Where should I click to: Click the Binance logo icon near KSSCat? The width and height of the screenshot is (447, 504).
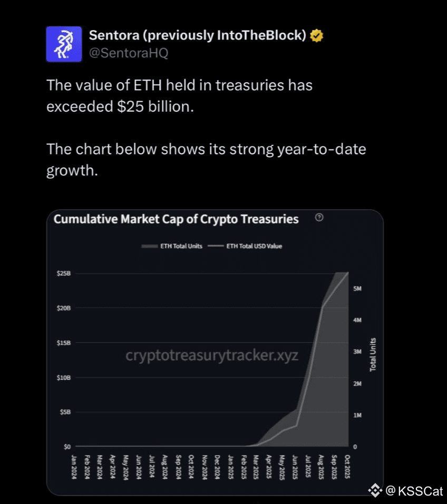(x=374, y=491)
